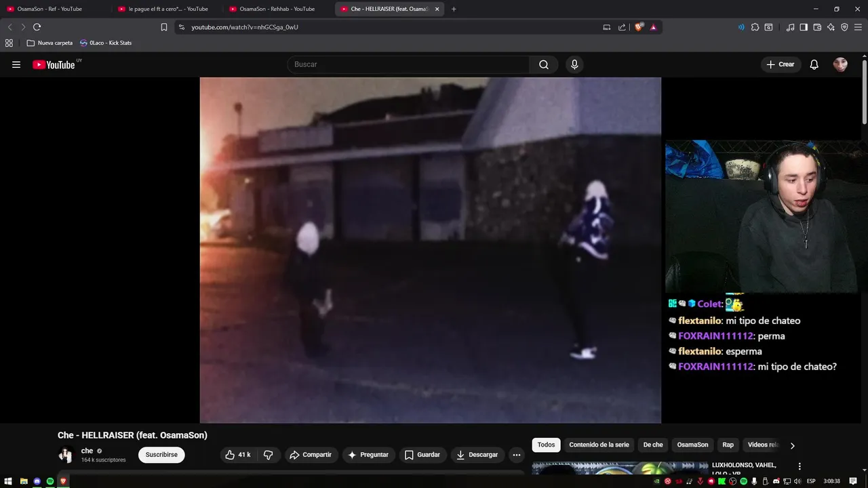Click the blue tab audio indicator icon
The width and height of the screenshot is (868, 488).
point(741,27)
